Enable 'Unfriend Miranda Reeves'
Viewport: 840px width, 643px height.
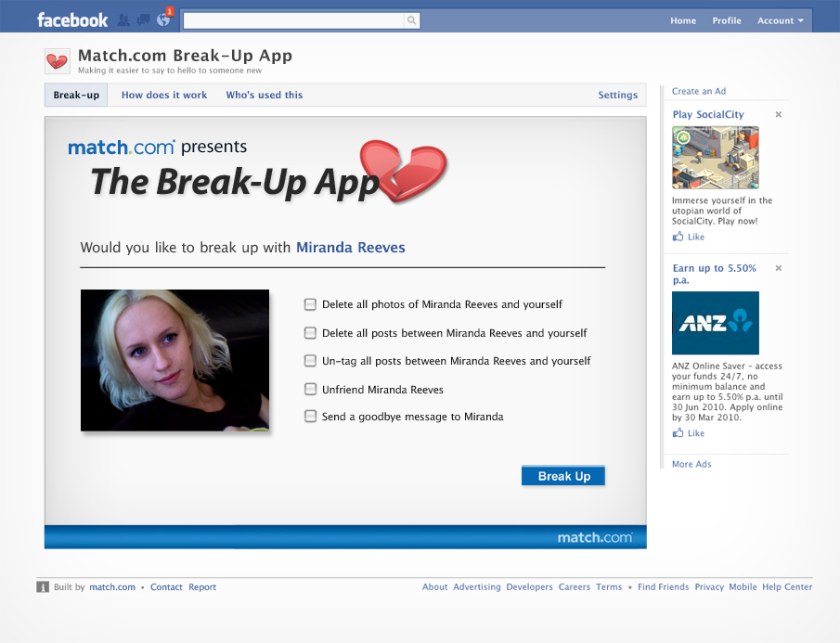(310, 389)
